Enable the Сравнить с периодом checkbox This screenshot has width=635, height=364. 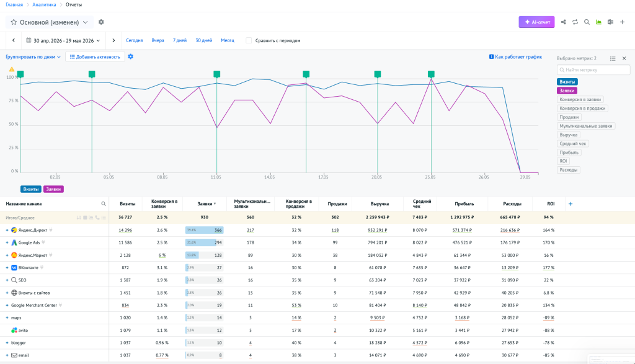249,40
